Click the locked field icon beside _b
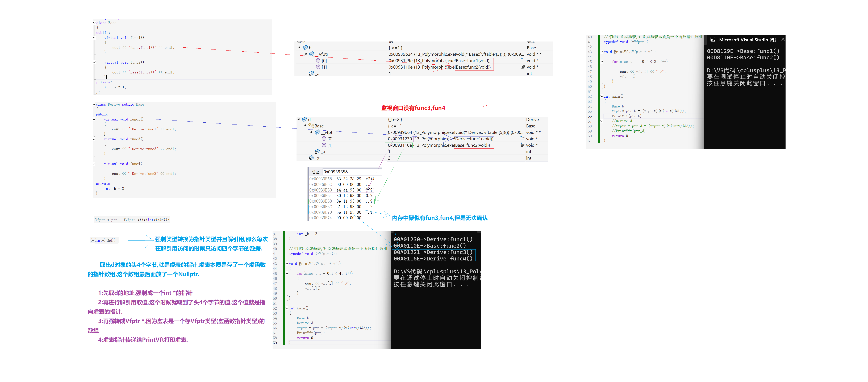Viewport: 868px width, 382px height. coord(311,158)
